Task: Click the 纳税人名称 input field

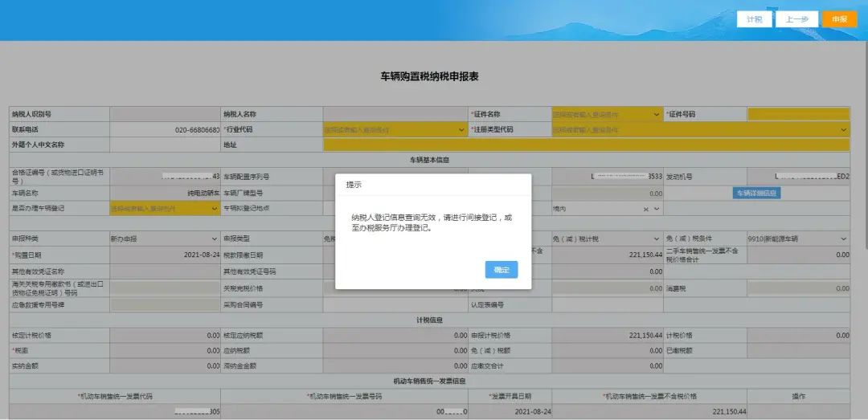Action: (395, 115)
